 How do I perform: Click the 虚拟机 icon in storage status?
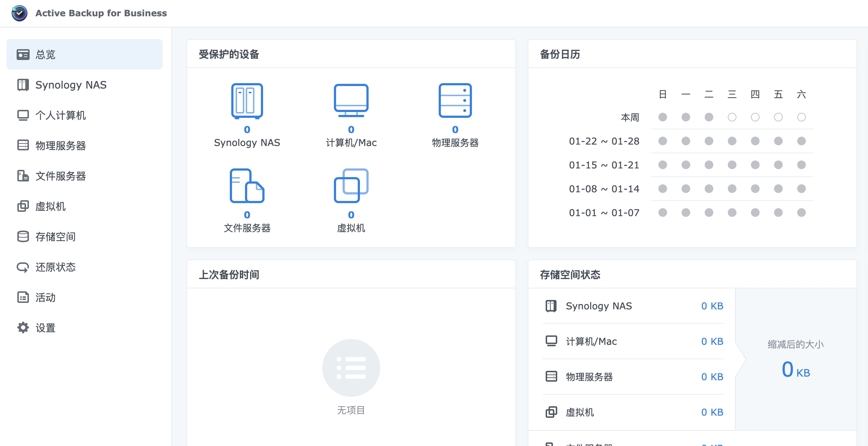click(x=551, y=412)
